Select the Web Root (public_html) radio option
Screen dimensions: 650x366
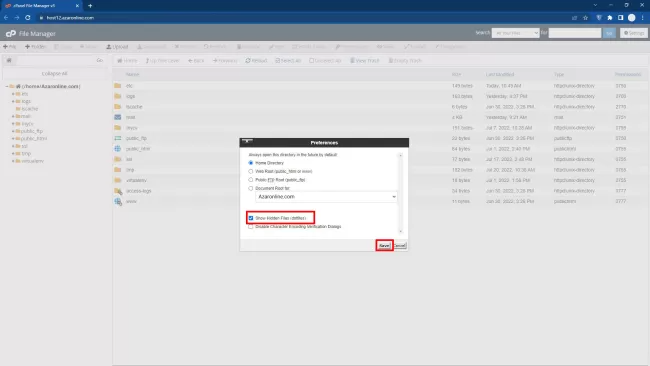click(251, 171)
